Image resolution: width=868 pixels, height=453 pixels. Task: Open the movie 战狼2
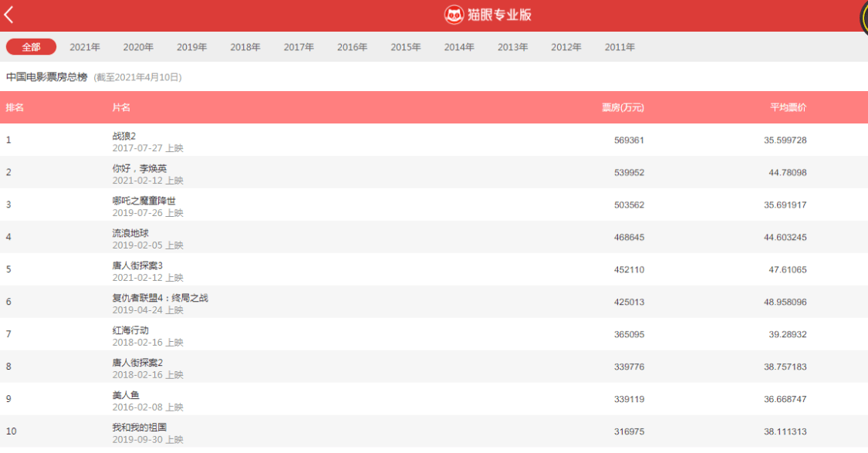[x=124, y=136]
